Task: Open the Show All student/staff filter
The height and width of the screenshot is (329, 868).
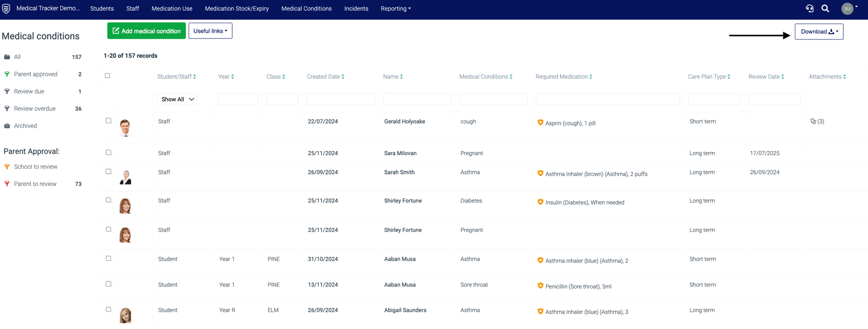Action: pos(177,99)
